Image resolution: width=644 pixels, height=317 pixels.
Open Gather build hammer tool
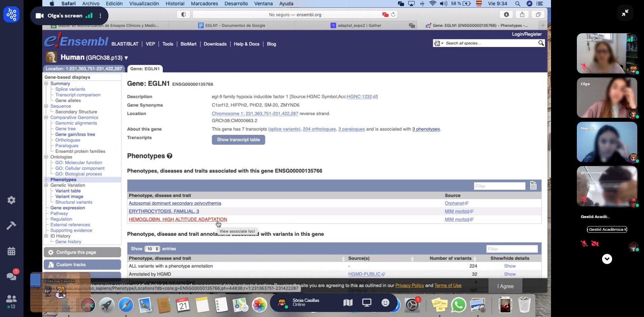pyautogui.click(x=11, y=225)
